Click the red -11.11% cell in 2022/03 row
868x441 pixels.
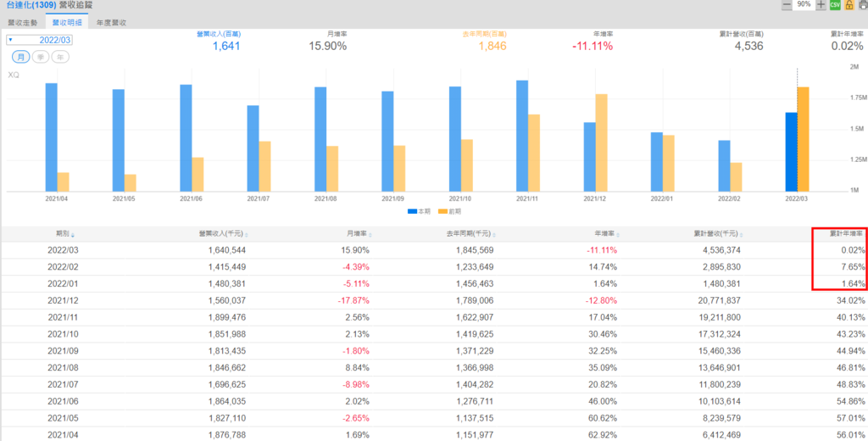(x=602, y=250)
